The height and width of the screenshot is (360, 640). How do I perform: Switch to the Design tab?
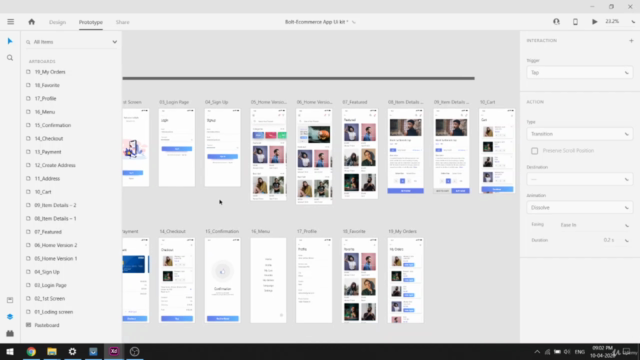pos(57,22)
